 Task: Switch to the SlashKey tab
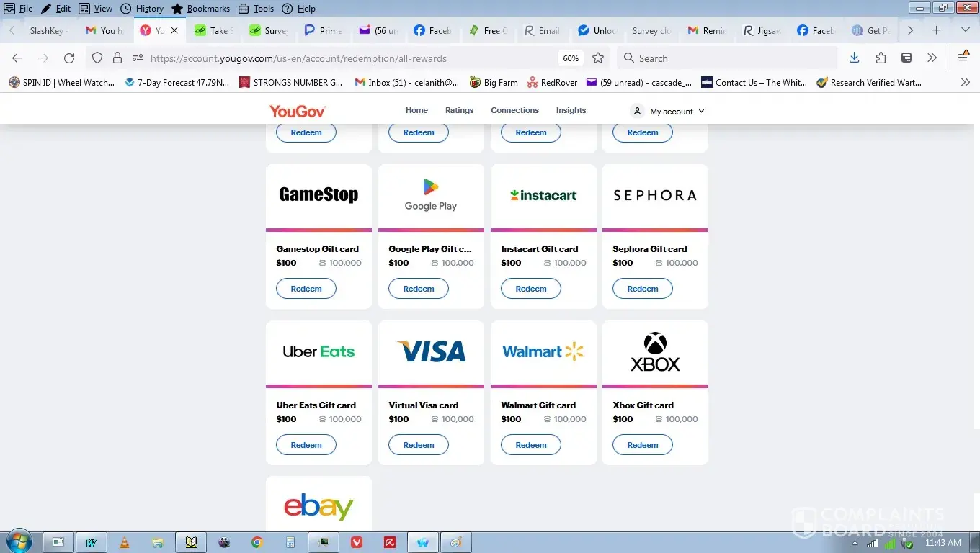pos(47,30)
